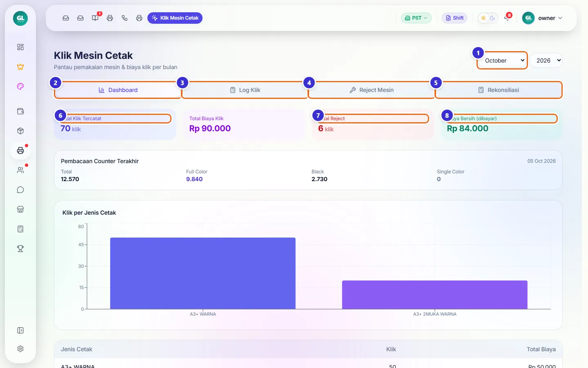Image resolution: width=588 pixels, height=368 pixels.
Task: Open the chat bubble icon in sidebar
Action: [20, 190]
